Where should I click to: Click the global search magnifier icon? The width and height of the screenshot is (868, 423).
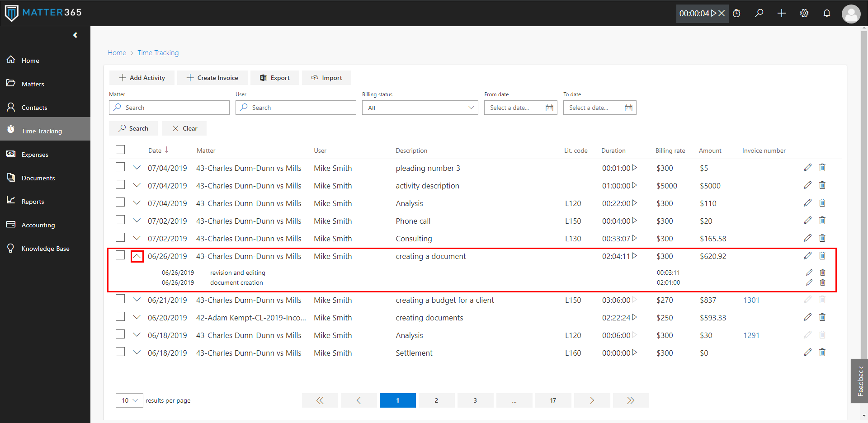point(759,13)
